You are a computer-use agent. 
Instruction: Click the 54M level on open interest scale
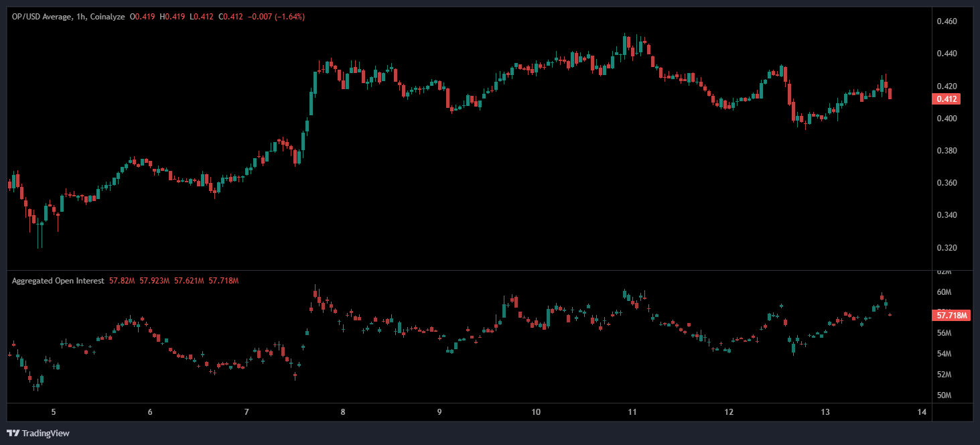point(944,354)
